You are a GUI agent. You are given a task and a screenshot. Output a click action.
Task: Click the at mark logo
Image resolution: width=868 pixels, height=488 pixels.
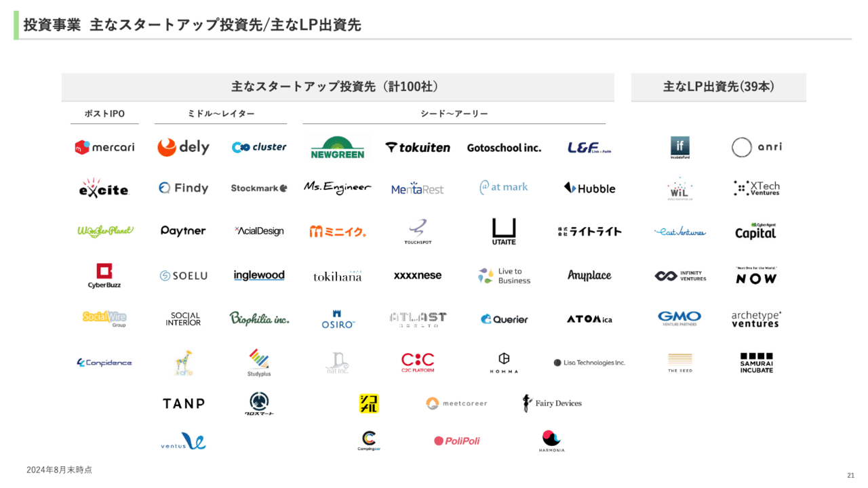pos(504,187)
